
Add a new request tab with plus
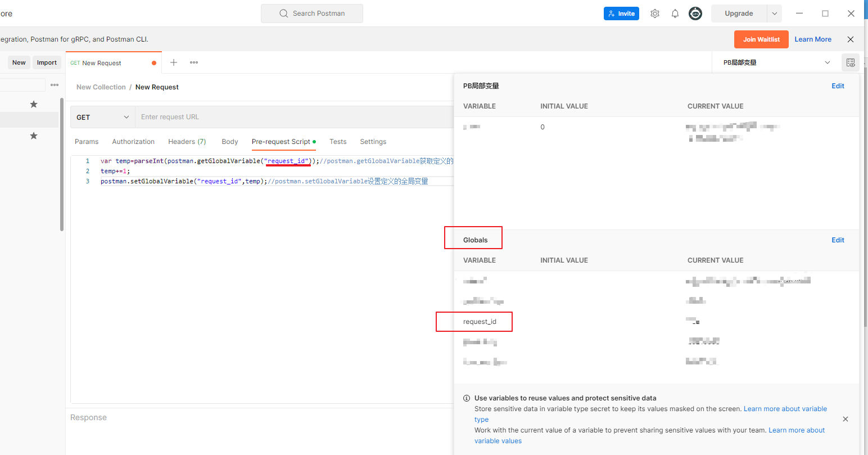174,62
